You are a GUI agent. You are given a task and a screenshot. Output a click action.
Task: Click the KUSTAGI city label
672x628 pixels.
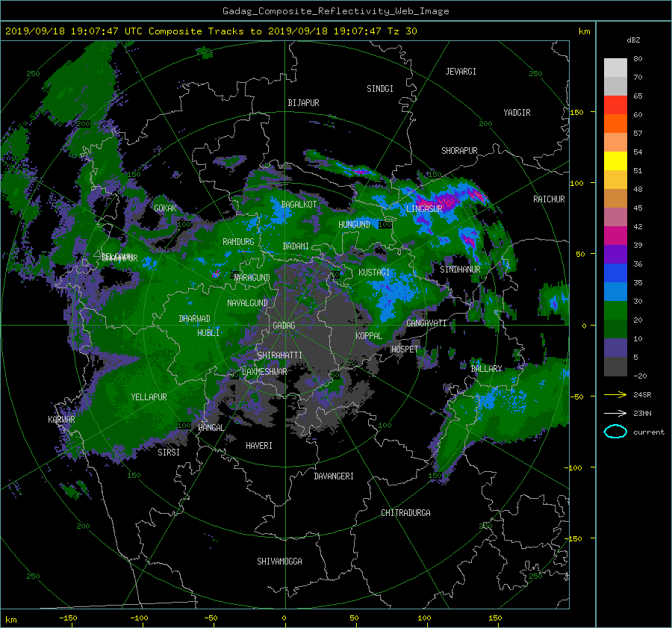(x=374, y=273)
